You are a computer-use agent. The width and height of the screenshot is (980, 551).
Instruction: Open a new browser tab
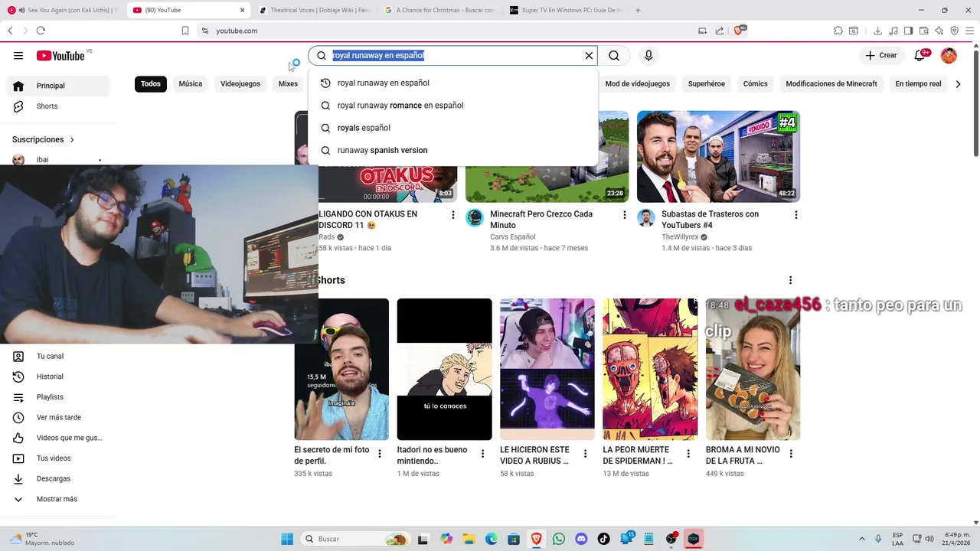pos(638,10)
